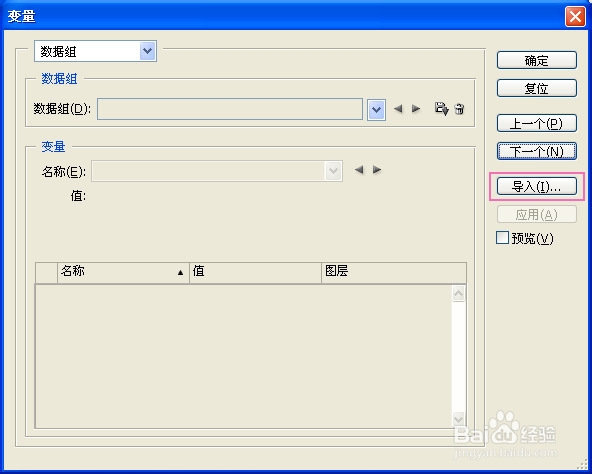Viewport: 592px width, 474px height.
Task: Go to next data set arrow
Action: point(416,109)
